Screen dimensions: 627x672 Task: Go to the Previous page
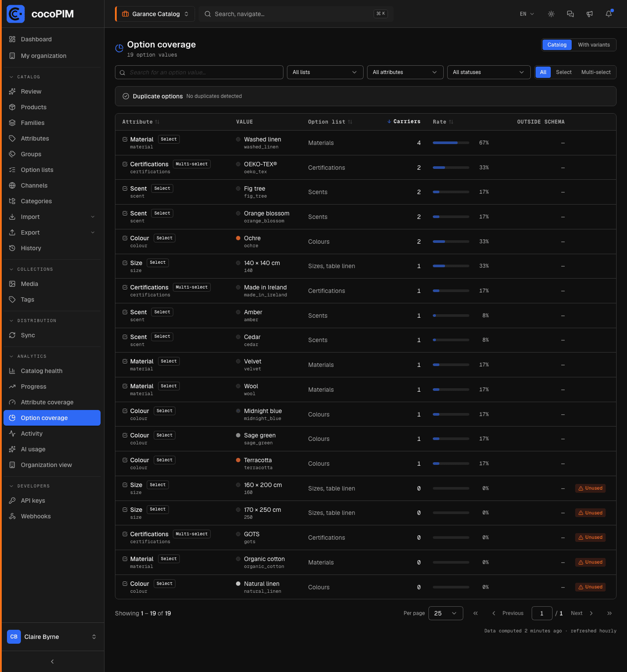coord(508,613)
